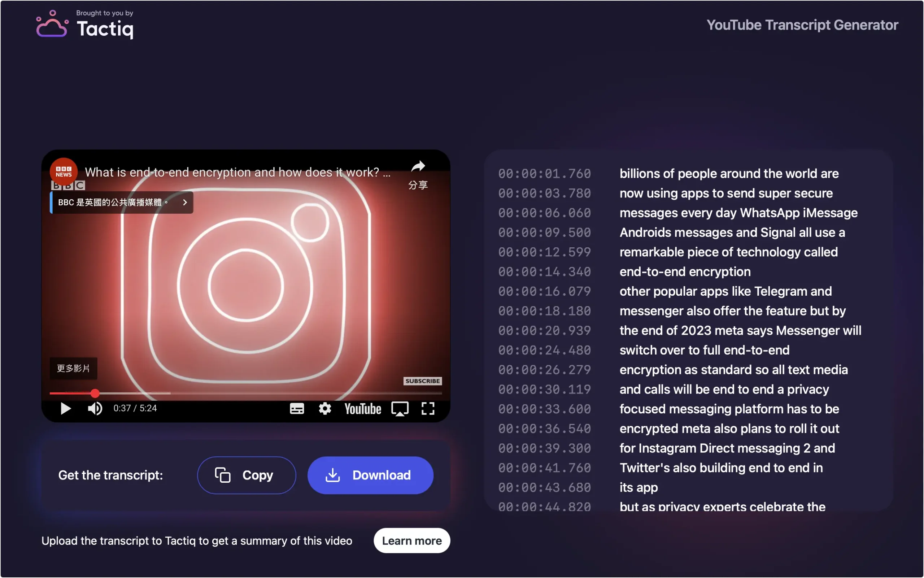
Task: Open the video title link about end-to-end encryption
Action: click(237, 173)
